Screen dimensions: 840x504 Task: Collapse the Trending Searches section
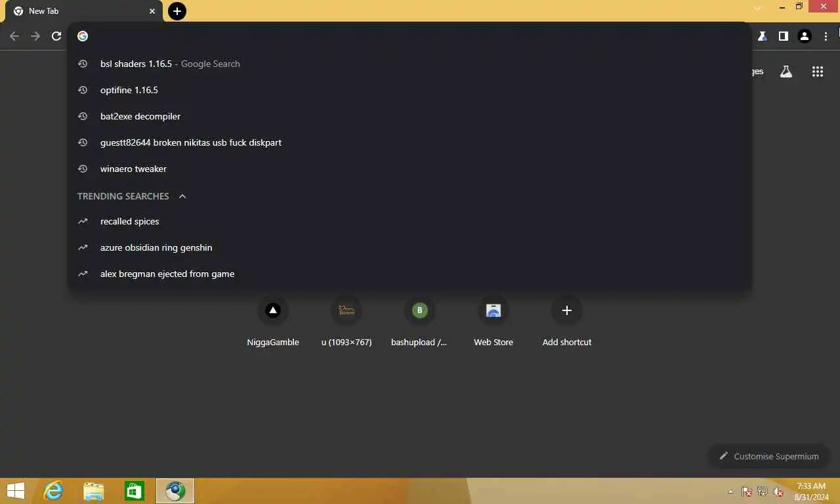(182, 196)
